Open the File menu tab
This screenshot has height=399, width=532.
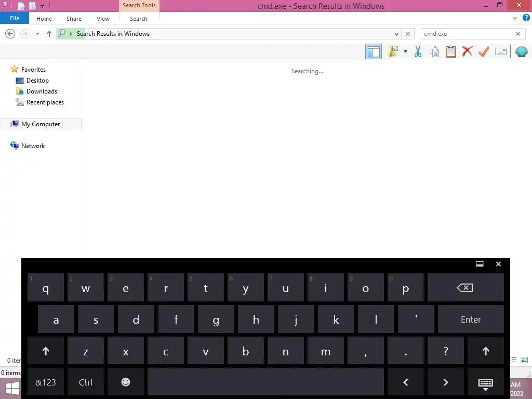[x=15, y=18]
